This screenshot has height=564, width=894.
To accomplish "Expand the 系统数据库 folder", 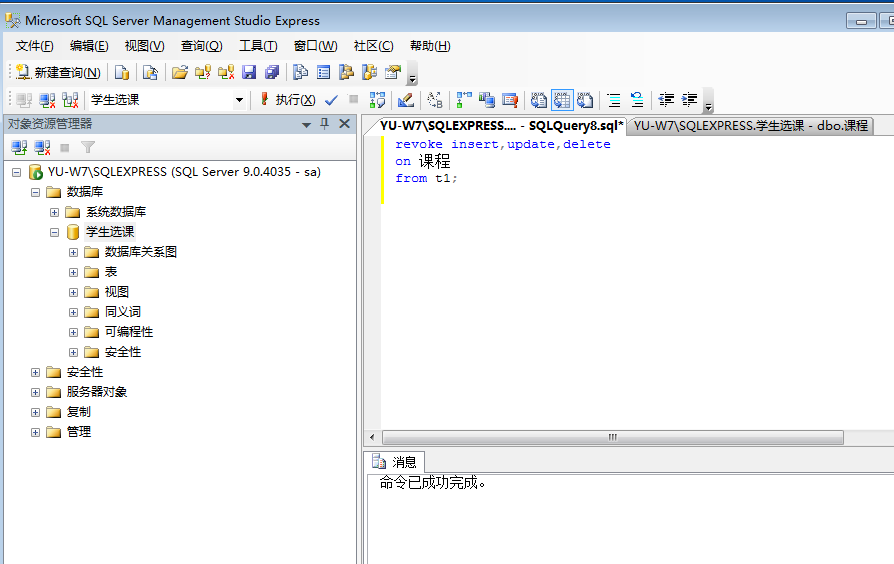I will (x=54, y=212).
